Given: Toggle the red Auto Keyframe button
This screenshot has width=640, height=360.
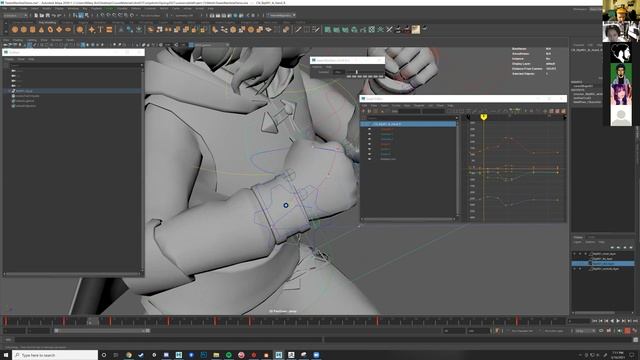Looking at the screenshot, I should point(627,331).
